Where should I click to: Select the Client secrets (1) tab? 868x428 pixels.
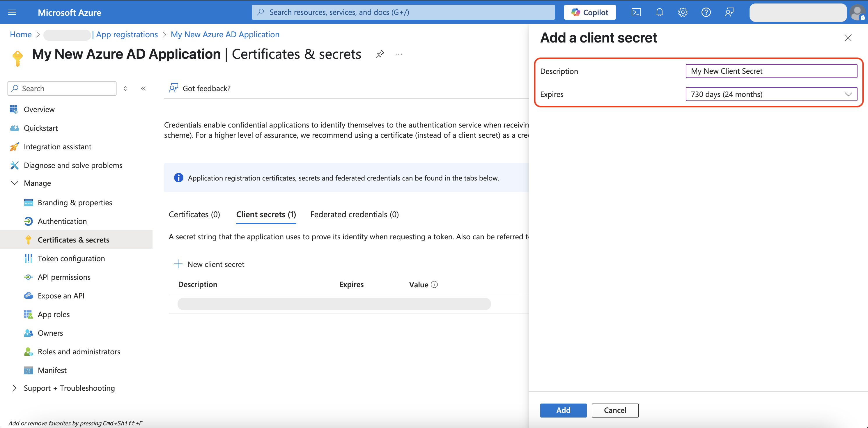266,214
